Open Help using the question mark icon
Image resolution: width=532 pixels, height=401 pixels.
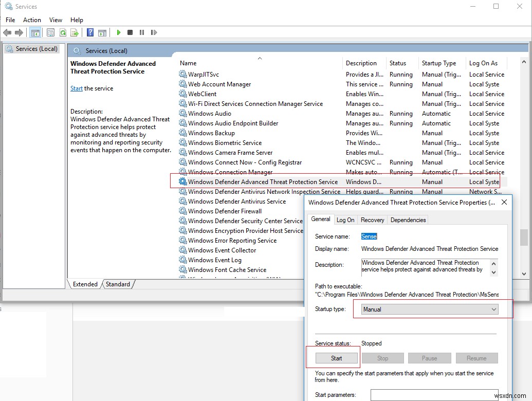(89, 32)
